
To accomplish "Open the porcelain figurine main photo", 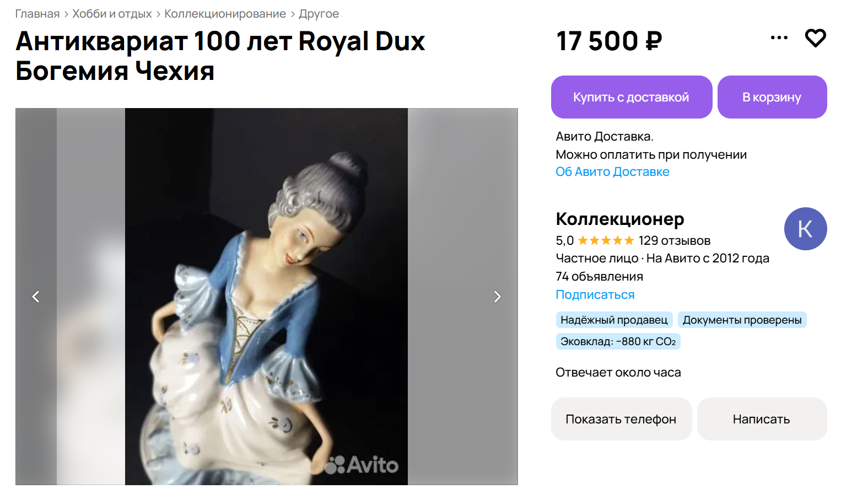I will click(266, 297).
